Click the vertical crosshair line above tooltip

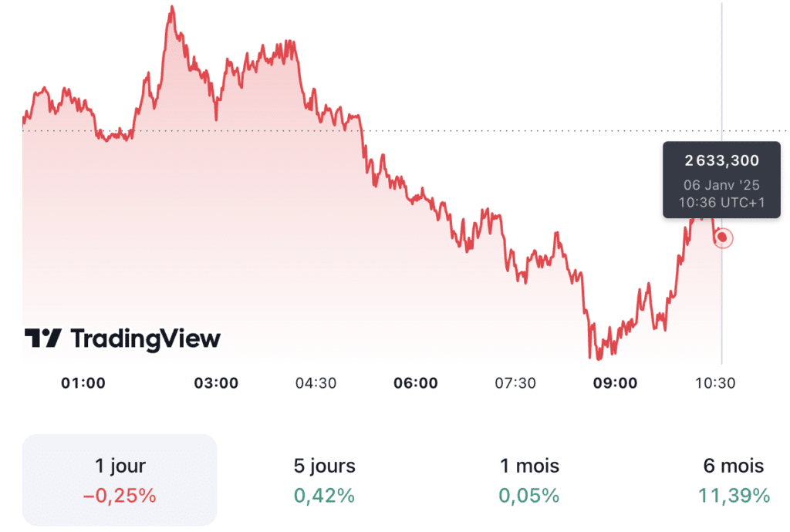(722, 69)
